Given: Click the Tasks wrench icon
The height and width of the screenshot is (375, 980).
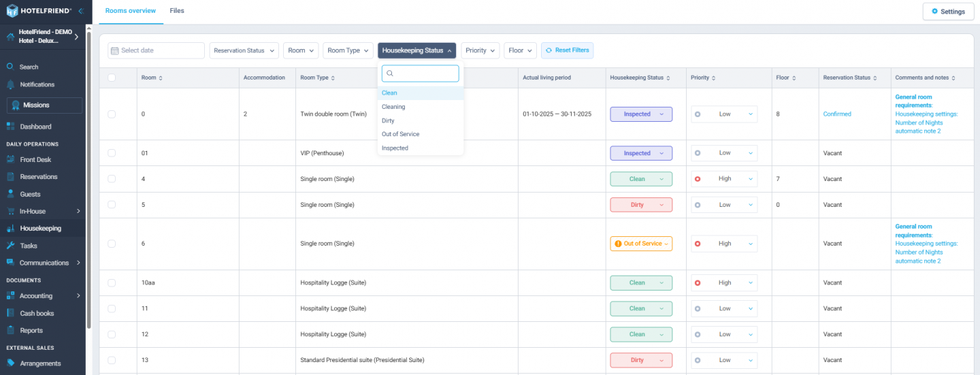Looking at the screenshot, I should (x=10, y=245).
